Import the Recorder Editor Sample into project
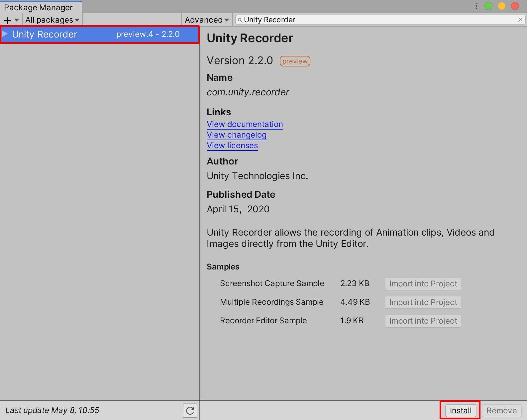Viewport: 527px width, 420px height. [423, 321]
